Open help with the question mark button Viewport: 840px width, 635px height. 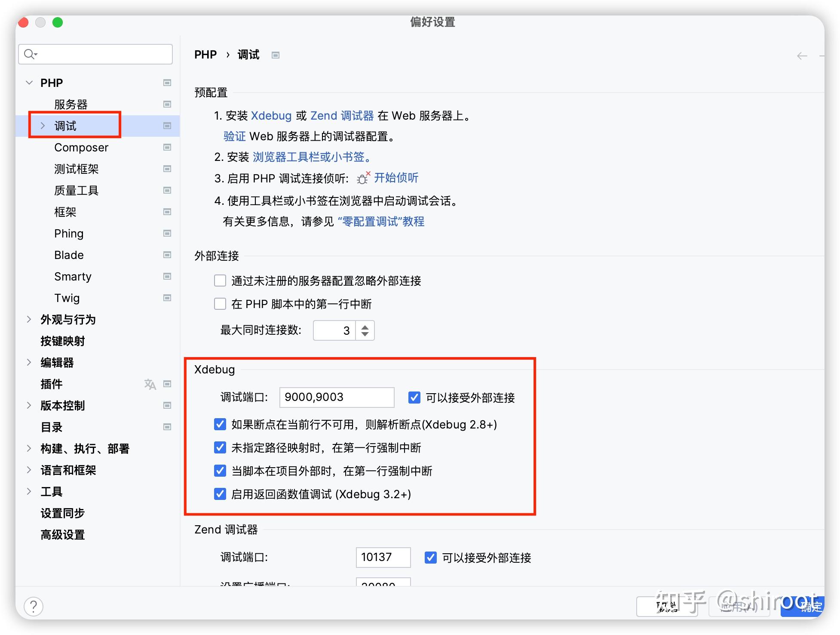coord(34,607)
